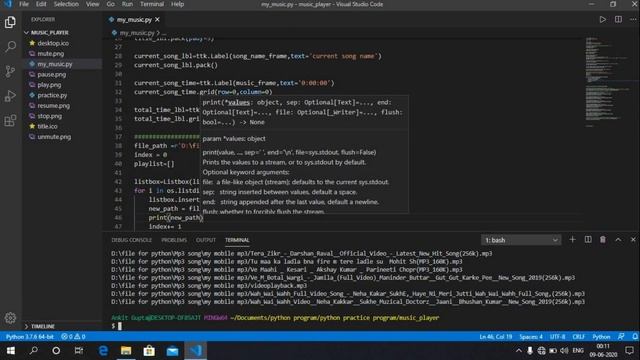Open notifications bell in status bar
This screenshot has height=360, width=640.
635,337
